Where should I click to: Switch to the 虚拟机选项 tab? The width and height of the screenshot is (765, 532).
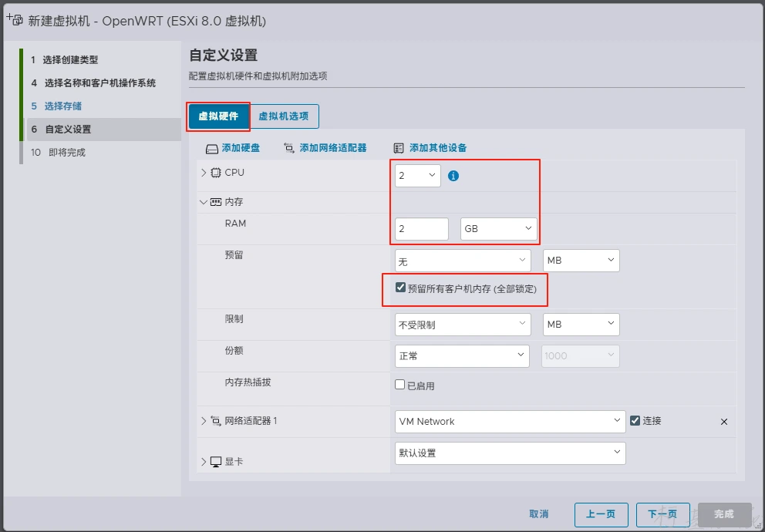tap(283, 116)
